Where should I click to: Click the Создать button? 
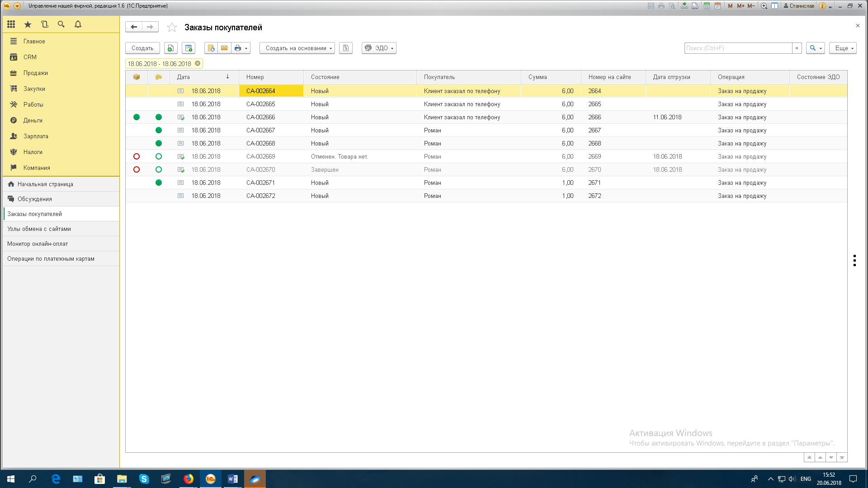[142, 48]
